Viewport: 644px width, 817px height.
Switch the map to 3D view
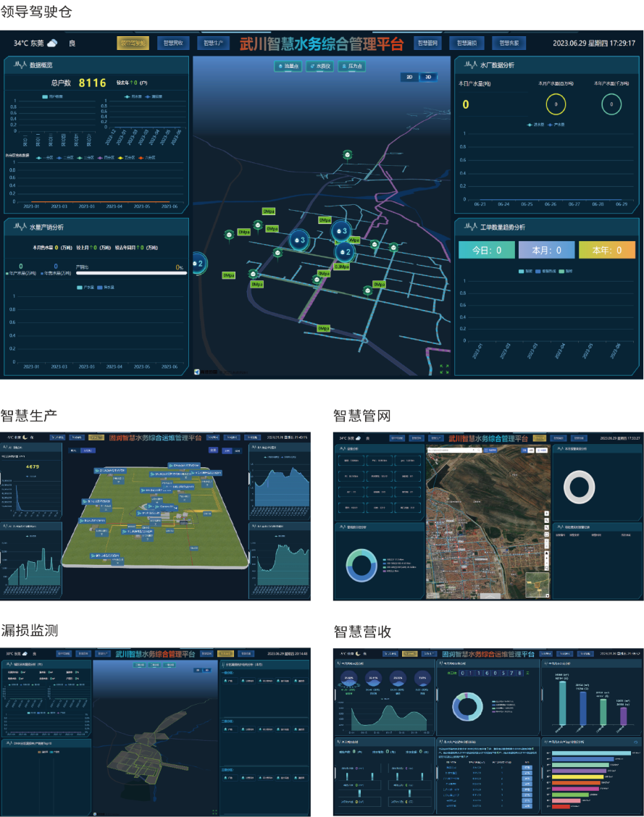click(428, 77)
